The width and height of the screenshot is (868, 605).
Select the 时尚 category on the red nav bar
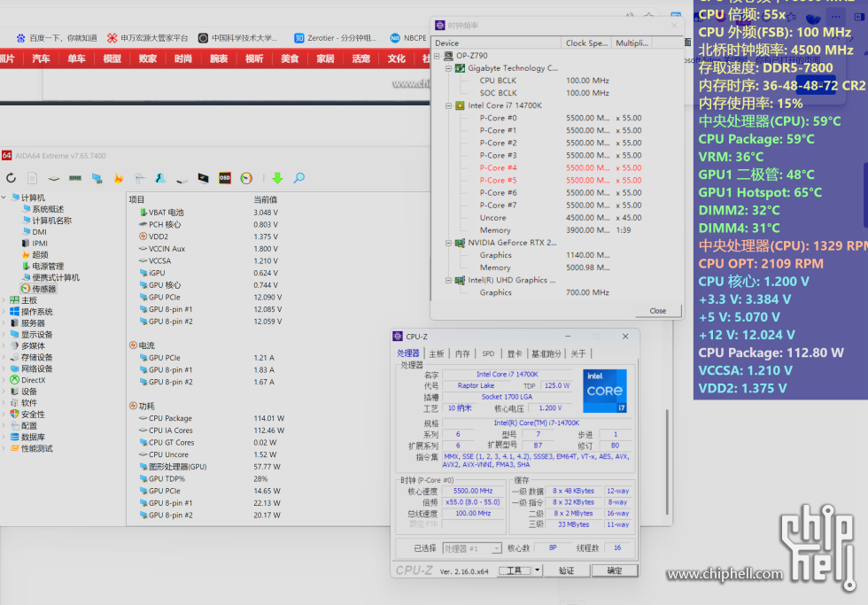point(183,58)
